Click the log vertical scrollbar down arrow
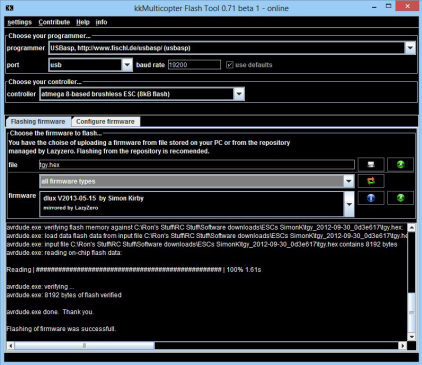This screenshot has width=422, height=365. pyautogui.click(x=412, y=337)
